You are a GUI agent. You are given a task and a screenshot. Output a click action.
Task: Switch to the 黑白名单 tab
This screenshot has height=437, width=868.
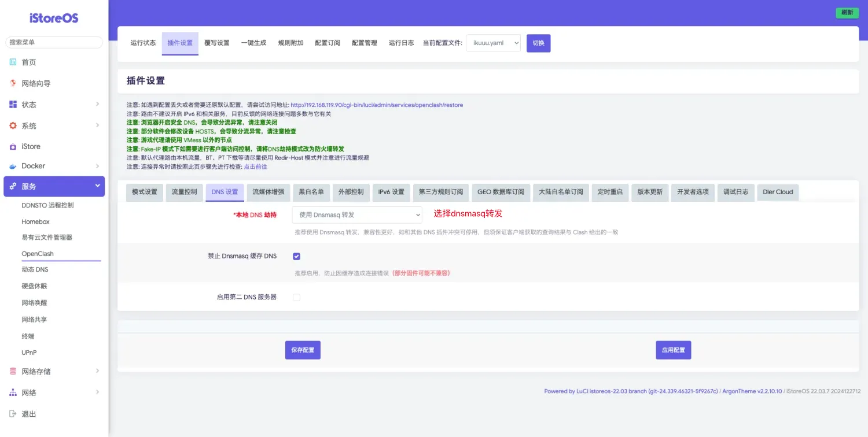311,192
